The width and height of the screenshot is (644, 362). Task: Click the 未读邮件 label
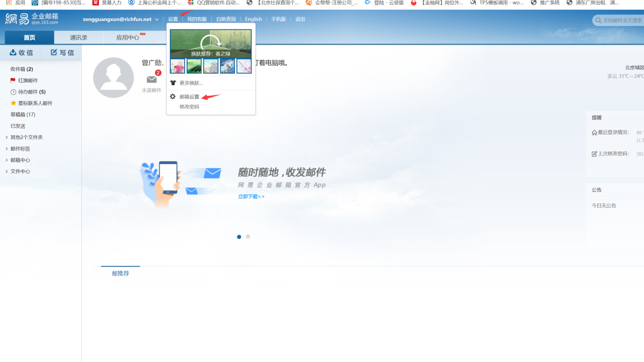click(x=151, y=90)
